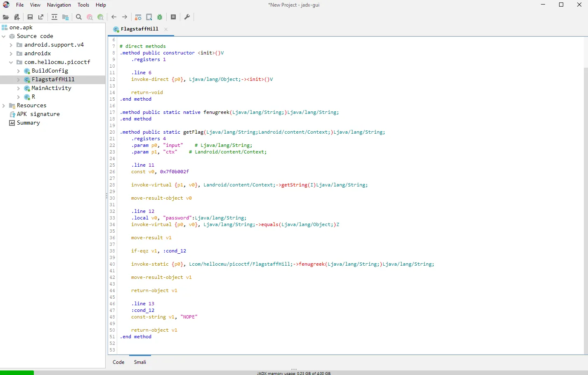Open the Navigation menu

click(x=59, y=5)
